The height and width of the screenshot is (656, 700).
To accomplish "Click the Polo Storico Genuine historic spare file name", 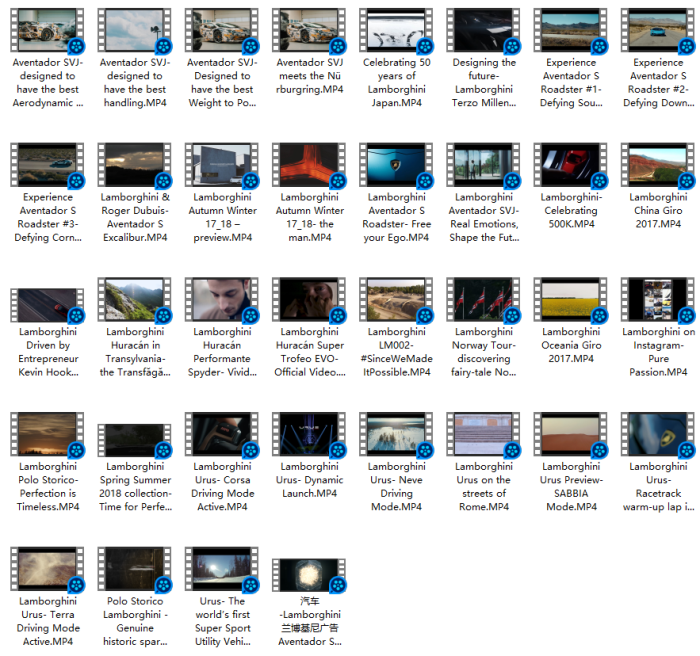I will coord(135,621).
